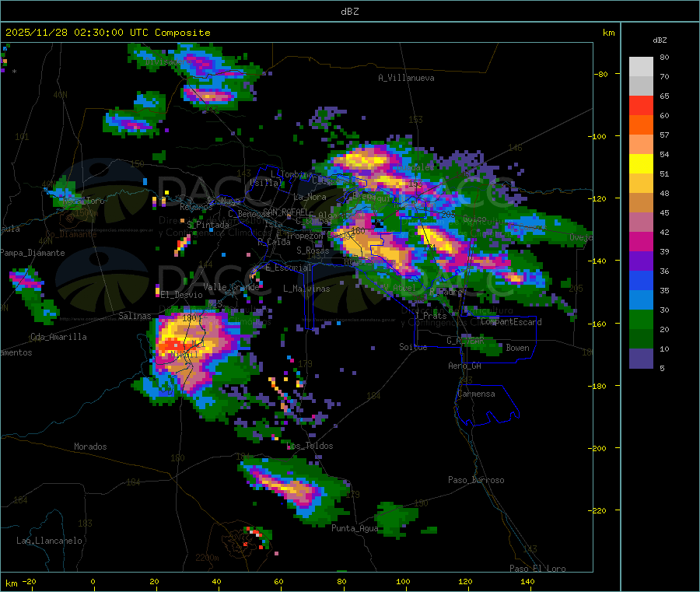Pick the royal blue 35-36 dBZ legend swatch
This screenshot has height=592, width=700.
[x=641, y=280]
